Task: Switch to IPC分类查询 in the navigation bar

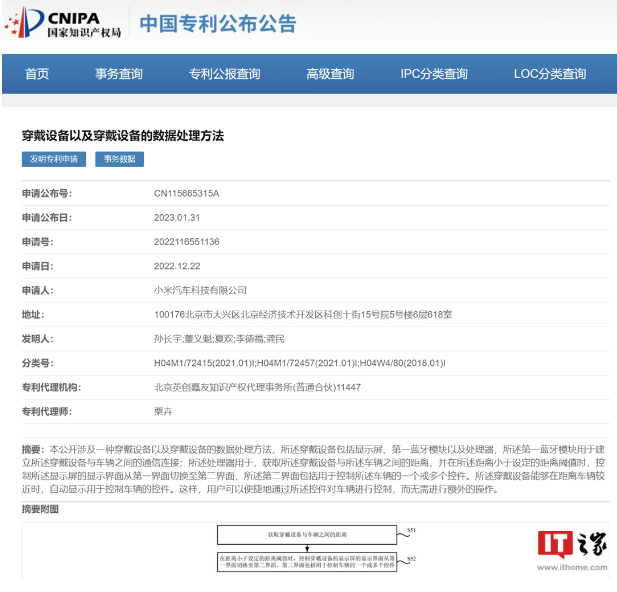Action: (x=434, y=74)
